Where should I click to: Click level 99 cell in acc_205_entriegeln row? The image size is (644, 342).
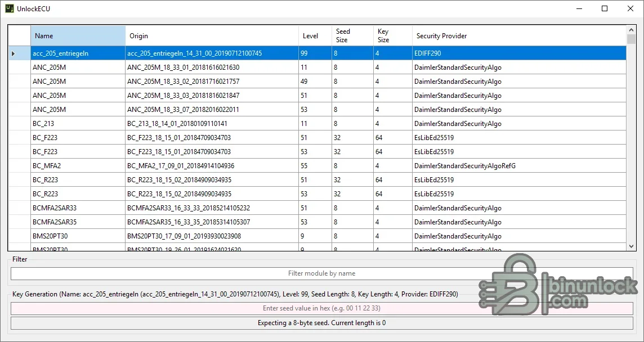315,53
